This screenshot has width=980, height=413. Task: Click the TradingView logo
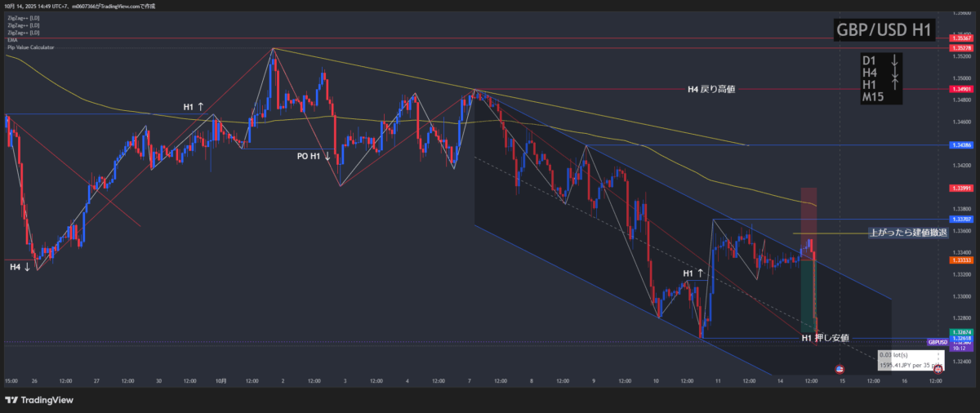[38, 400]
